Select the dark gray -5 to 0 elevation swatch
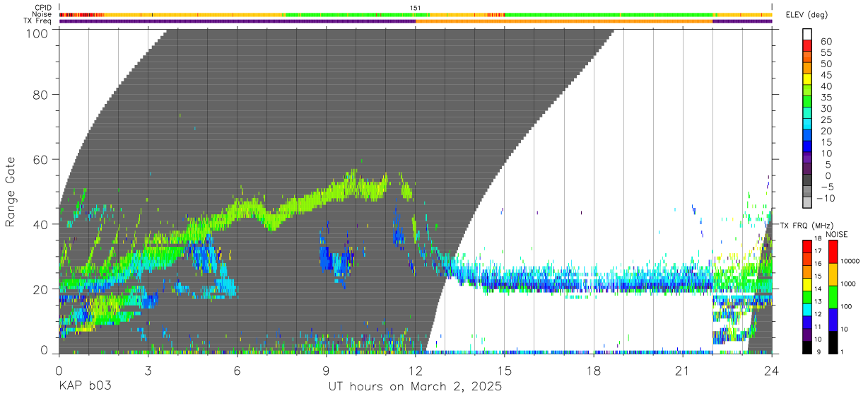The width and height of the screenshot is (868, 401). coord(807,181)
